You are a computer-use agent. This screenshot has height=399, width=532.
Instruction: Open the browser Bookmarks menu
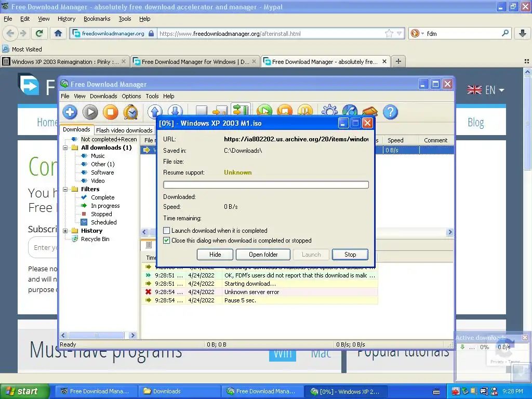coord(97,19)
